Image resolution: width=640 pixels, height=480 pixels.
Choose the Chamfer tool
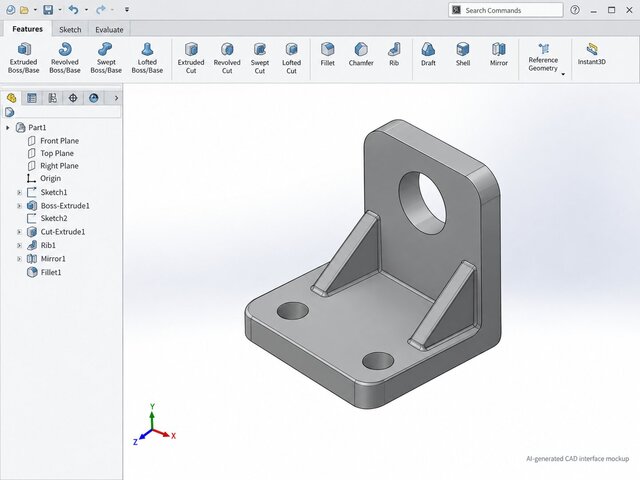tap(361, 54)
